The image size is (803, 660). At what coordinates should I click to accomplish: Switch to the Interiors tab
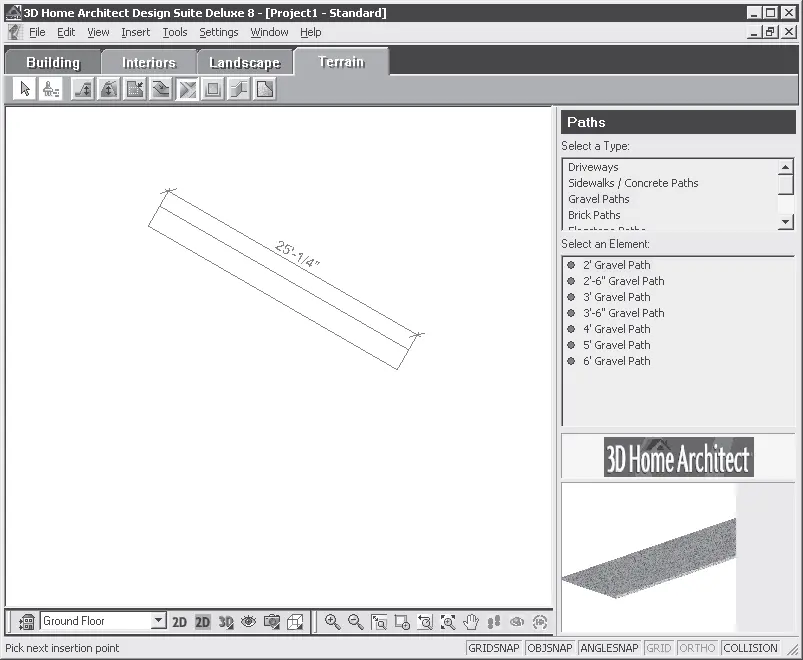pos(149,62)
